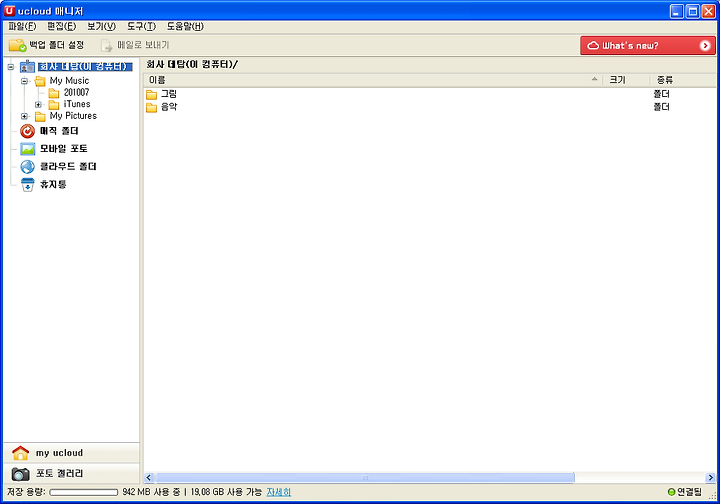Image resolution: width=720 pixels, height=504 pixels.
Task: Expand the My Pictures tree node
Action: (24, 116)
